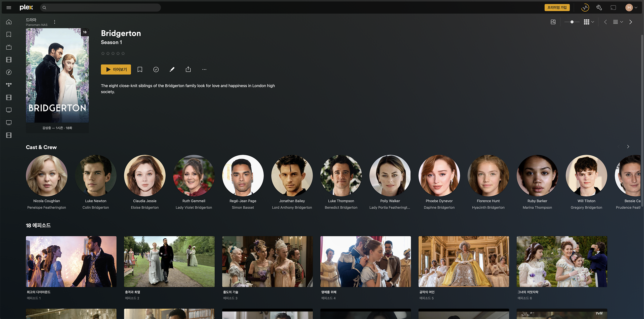Click Ruth Gemmell name link
644x319 pixels.
coord(194,201)
